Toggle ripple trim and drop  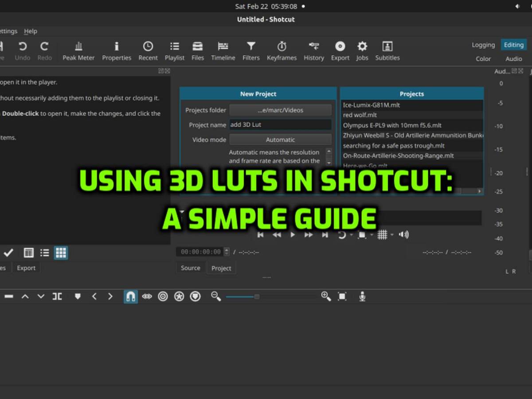[163, 297]
